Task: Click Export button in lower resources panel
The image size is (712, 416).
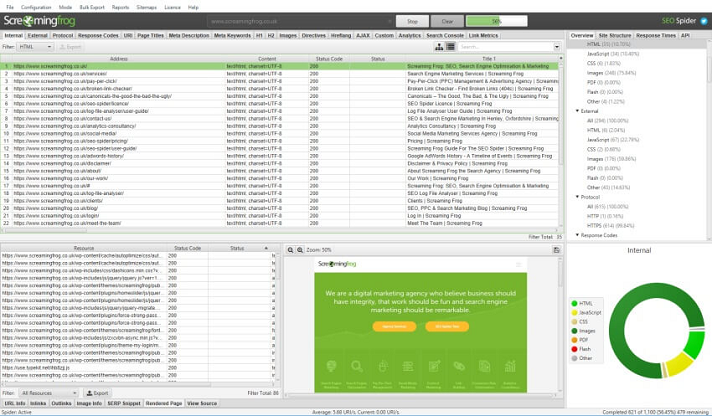Action: click(97, 393)
